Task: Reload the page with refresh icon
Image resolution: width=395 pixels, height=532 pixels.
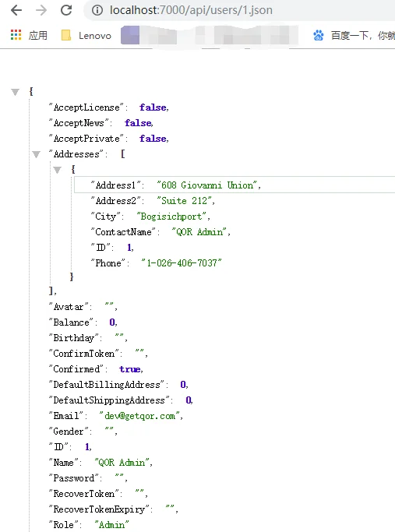Action: (66, 10)
